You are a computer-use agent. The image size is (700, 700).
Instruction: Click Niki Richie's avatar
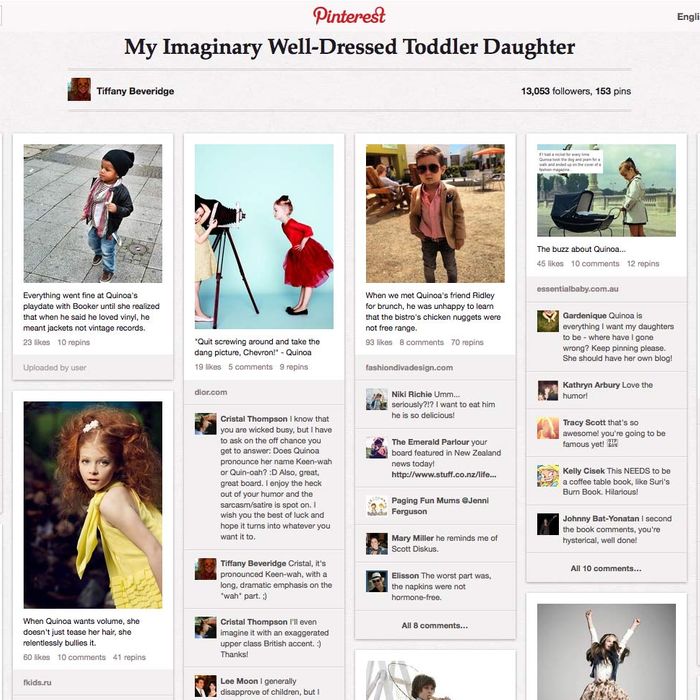click(x=376, y=399)
